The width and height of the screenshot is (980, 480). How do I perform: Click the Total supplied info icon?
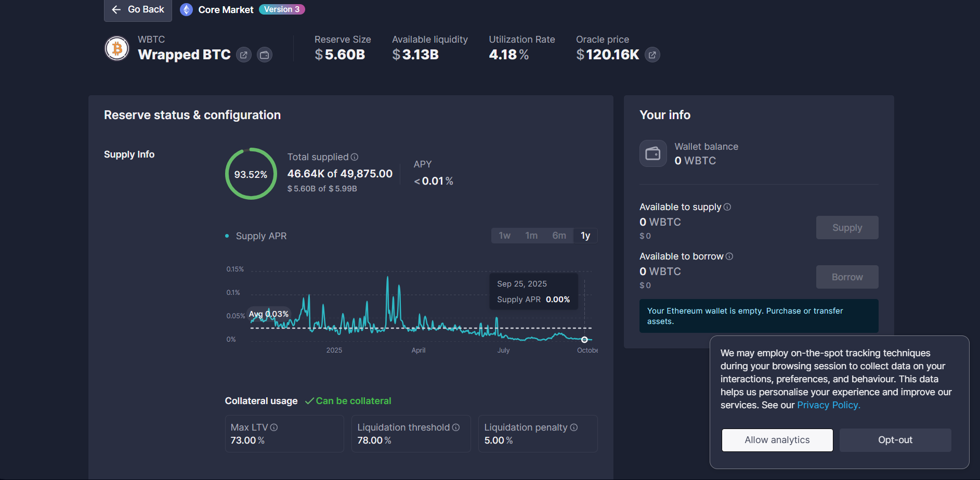point(355,157)
